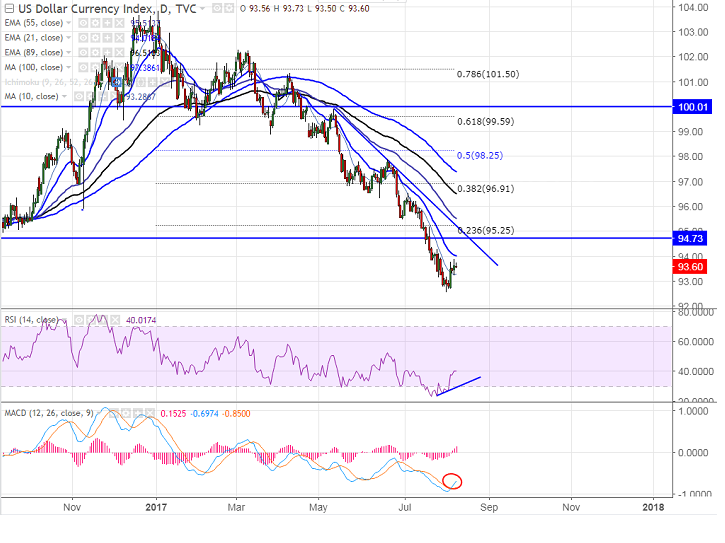Hide the EMA (55, close) indicator via eye icon
Screen dimensions: 725x543
pyautogui.click(x=83, y=23)
